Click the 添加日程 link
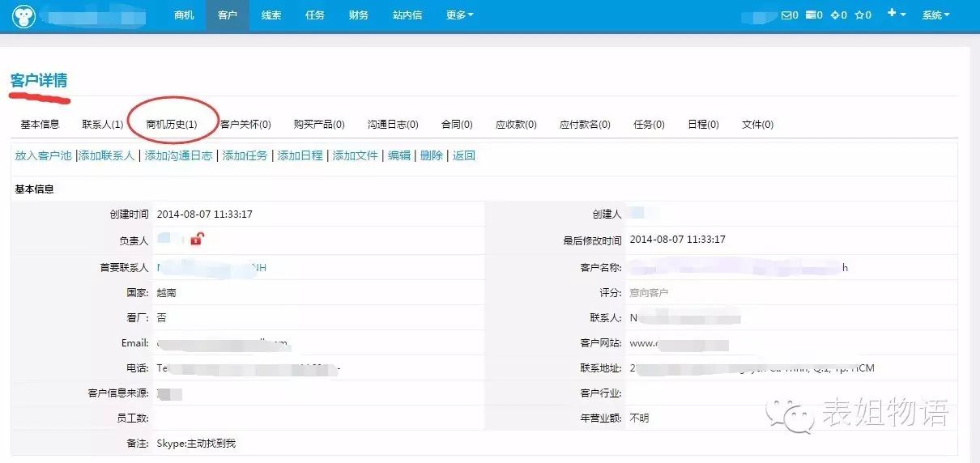Viewport: 980px width, 463px height. point(300,155)
